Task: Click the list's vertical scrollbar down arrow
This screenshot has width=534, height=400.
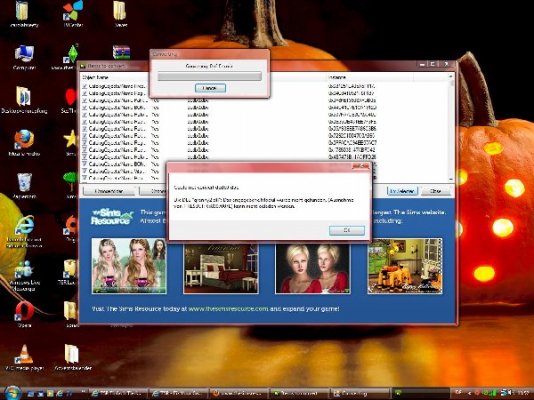Action: (451, 179)
